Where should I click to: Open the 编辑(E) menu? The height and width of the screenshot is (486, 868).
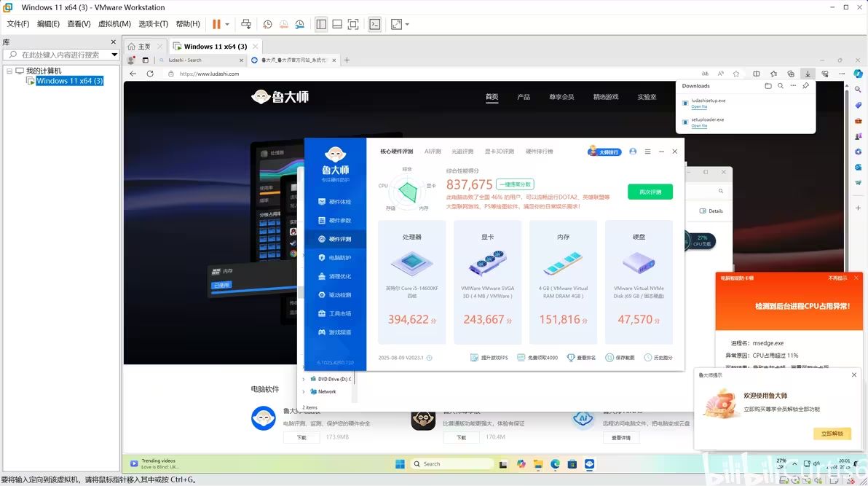[48, 24]
